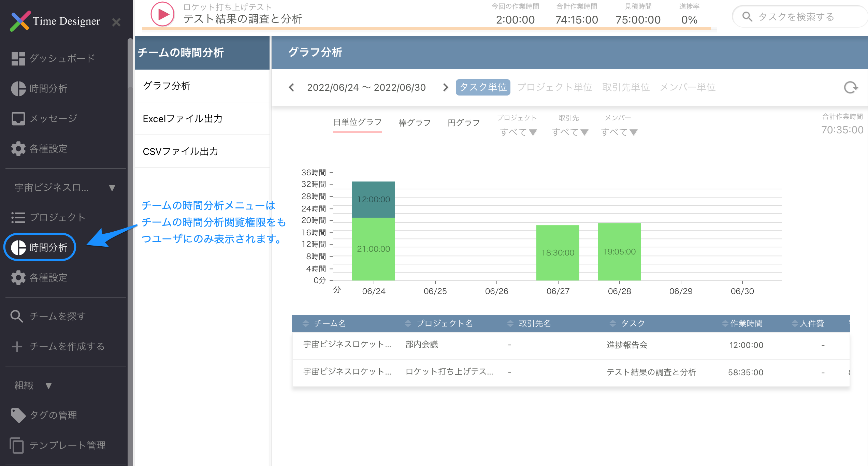Switch to the 棒グラフ tab
The width and height of the screenshot is (868, 466).
point(415,123)
